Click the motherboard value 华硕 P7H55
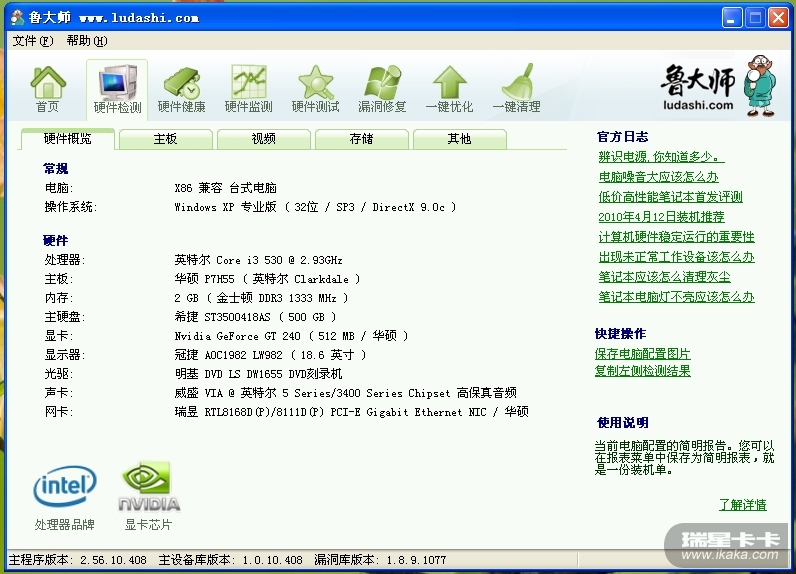796x574 pixels. point(268,279)
